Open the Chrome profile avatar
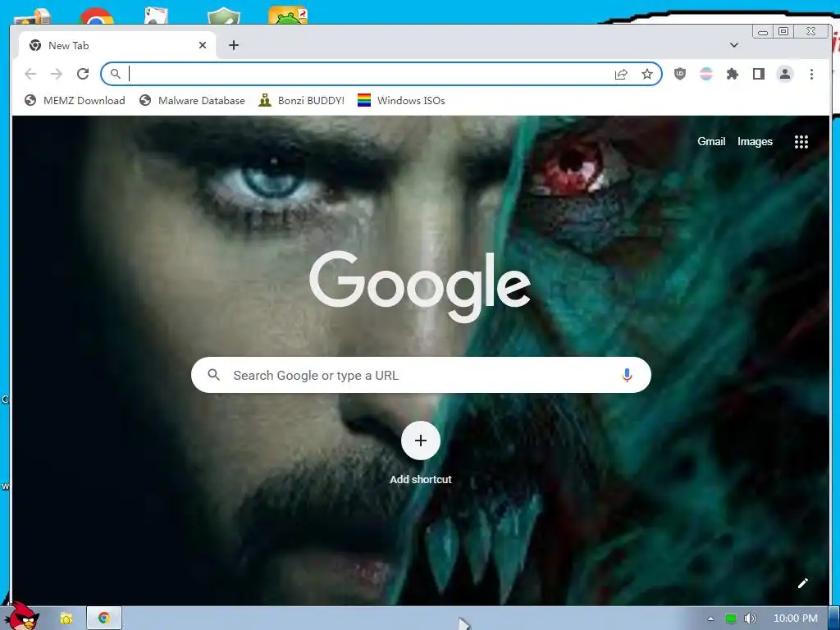Viewport: 840px width, 630px height. point(785,74)
